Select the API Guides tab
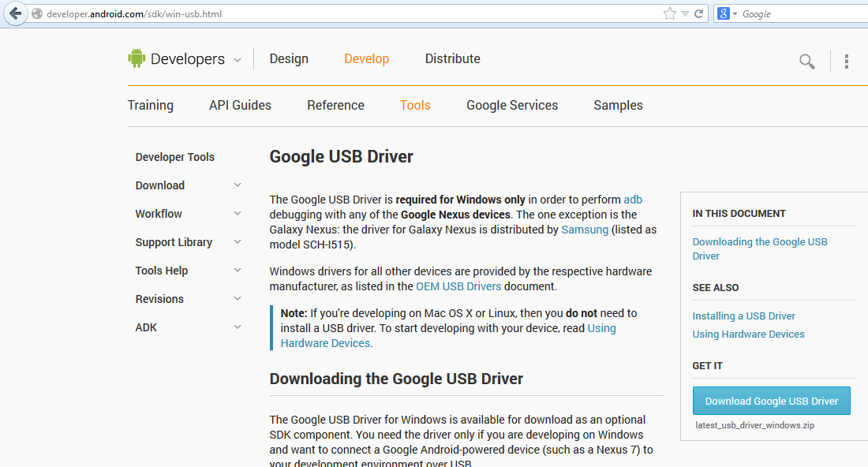 pyautogui.click(x=240, y=106)
